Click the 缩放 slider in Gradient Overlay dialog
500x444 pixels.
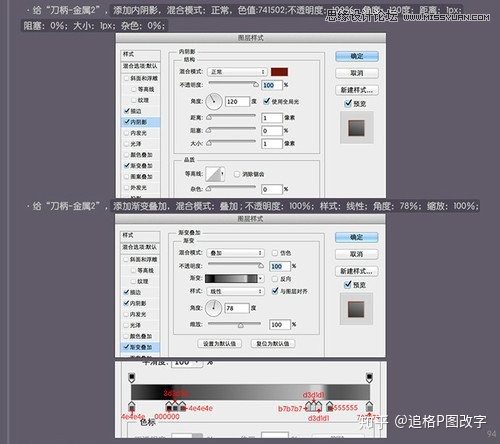235,324
